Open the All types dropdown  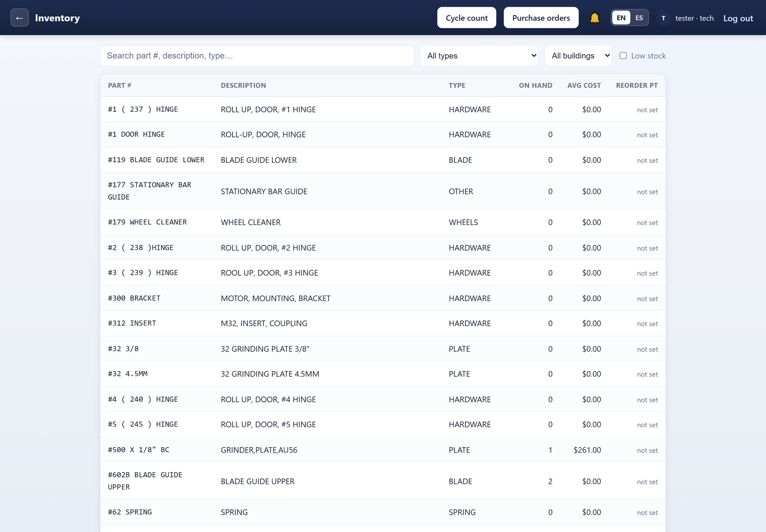479,56
